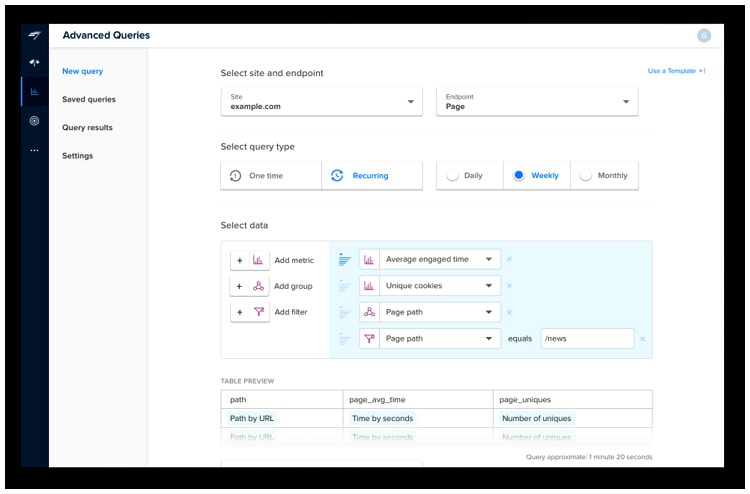Choose the One time query type

271,176
